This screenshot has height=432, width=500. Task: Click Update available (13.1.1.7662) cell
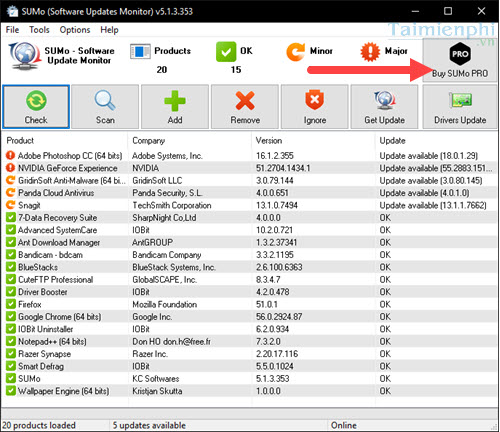433,205
